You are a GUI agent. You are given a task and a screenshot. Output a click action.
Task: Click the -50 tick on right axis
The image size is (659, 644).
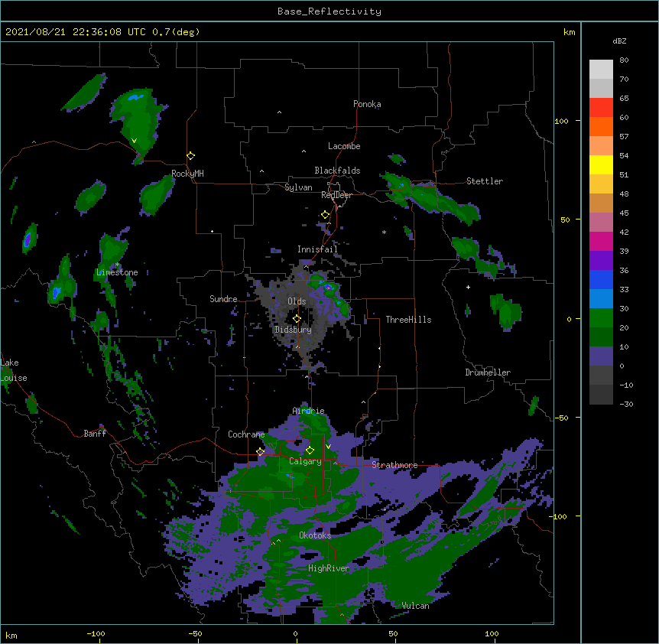point(562,418)
